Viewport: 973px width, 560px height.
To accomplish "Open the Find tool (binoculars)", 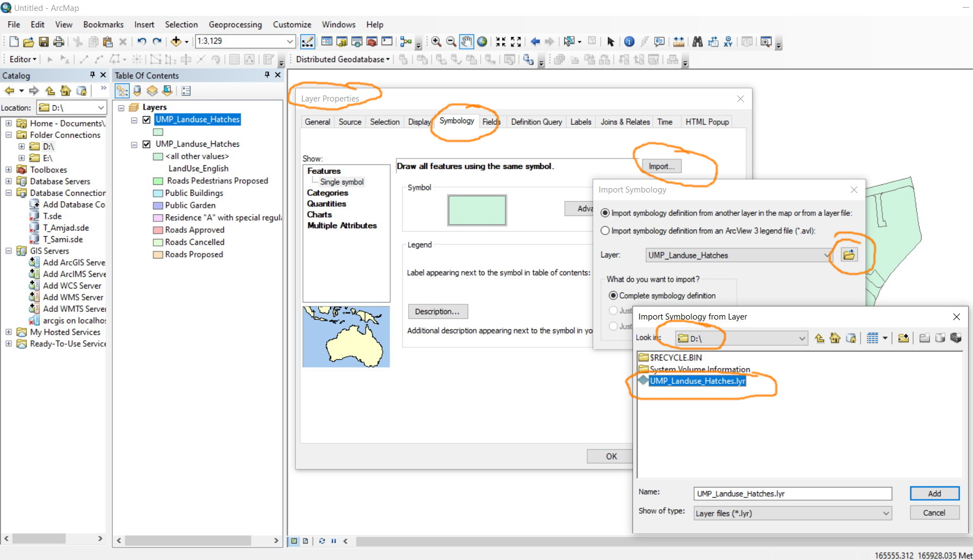I will (x=697, y=41).
